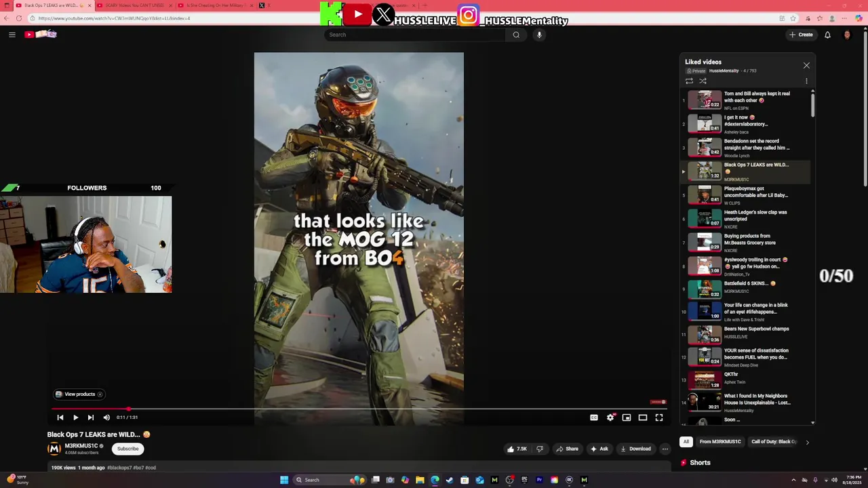
Task: Open M3RKMUS1C channel name link
Action: point(81,446)
